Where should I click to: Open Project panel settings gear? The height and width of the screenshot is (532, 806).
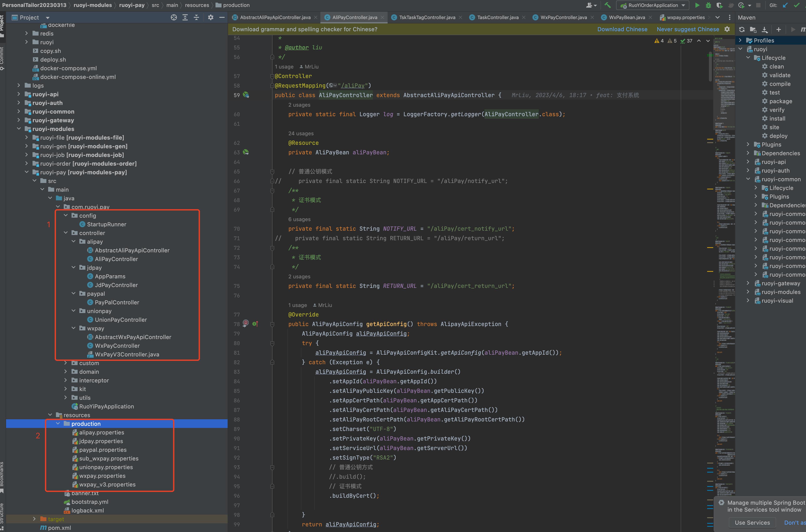211,17
